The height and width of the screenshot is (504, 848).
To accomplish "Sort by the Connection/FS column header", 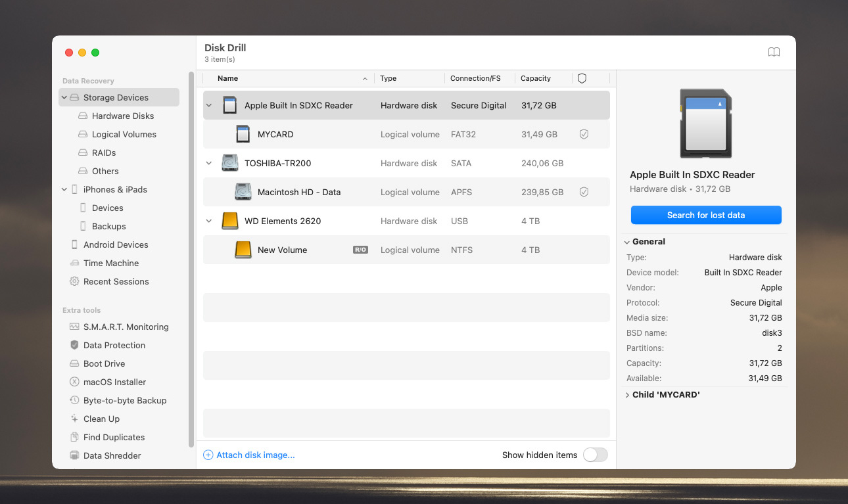I will (x=480, y=78).
